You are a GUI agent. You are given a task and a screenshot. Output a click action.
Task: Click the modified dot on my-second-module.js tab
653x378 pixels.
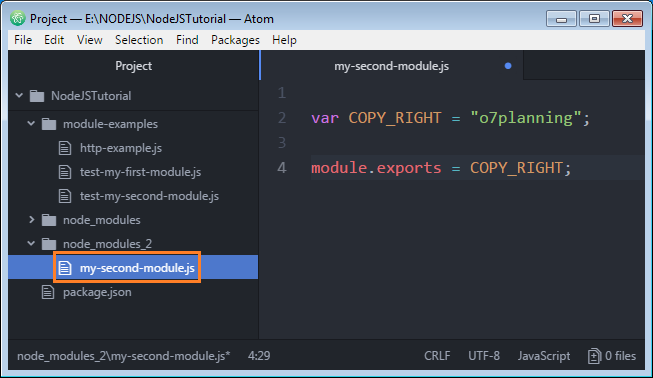point(508,66)
